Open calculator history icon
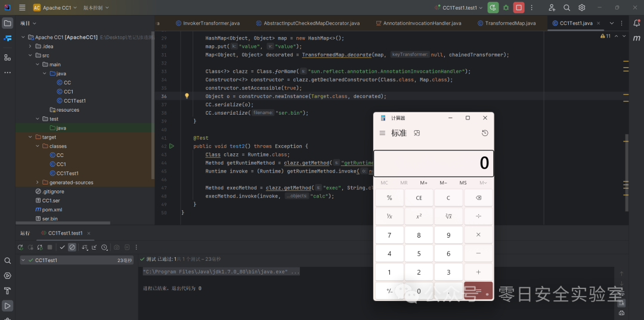 coord(485,133)
